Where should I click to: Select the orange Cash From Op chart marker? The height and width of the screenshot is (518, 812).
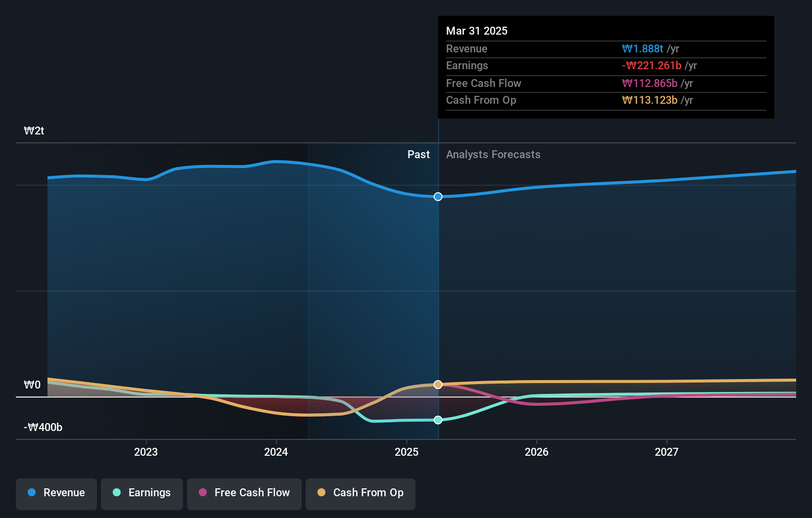coord(438,384)
